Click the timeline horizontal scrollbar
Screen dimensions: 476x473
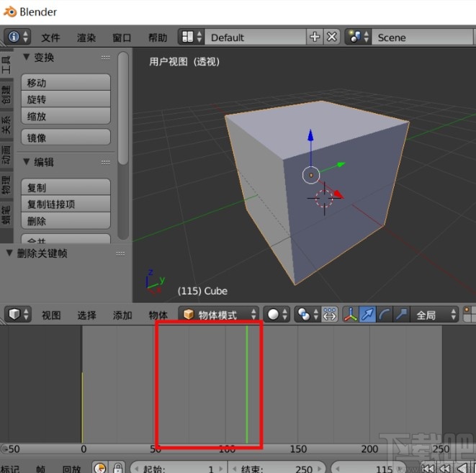coord(238,449)
